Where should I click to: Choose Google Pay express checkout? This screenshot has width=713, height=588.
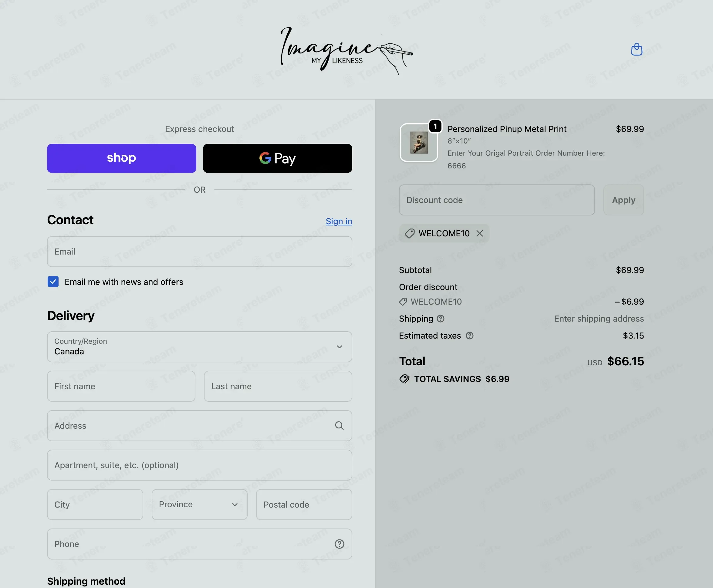[x=277, y=158]
